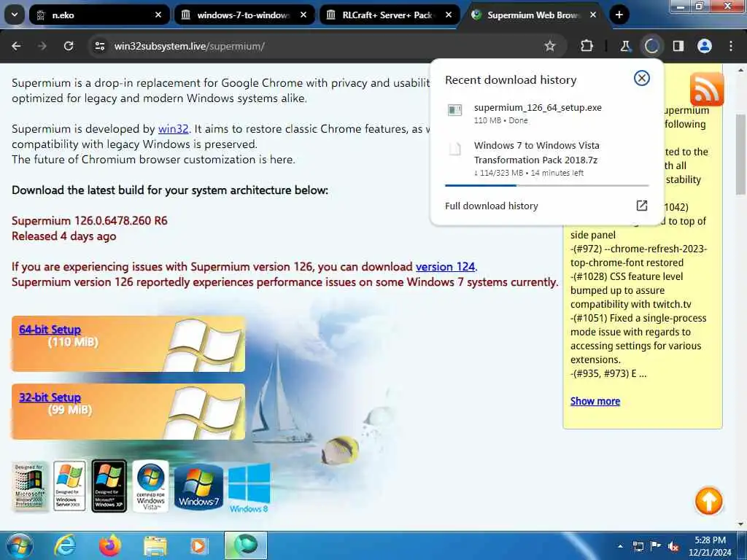Screen dimensions: 747x560
Task: Click the Supermium taskbar button
Action: (x=246, y=545)
